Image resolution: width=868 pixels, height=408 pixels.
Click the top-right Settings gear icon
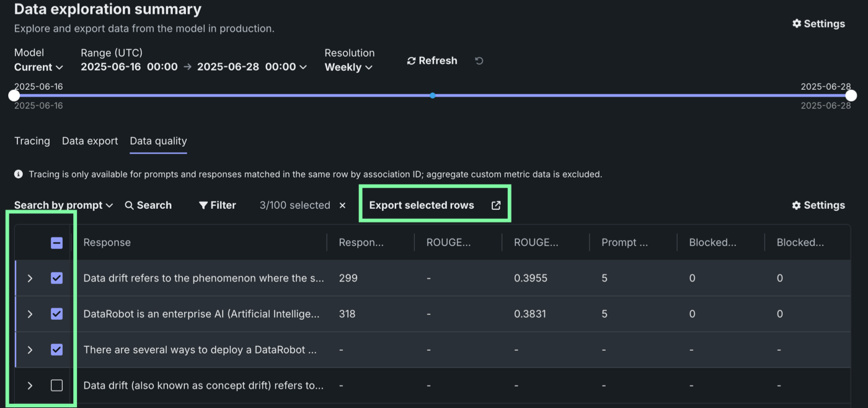click(x=797, y=24)
